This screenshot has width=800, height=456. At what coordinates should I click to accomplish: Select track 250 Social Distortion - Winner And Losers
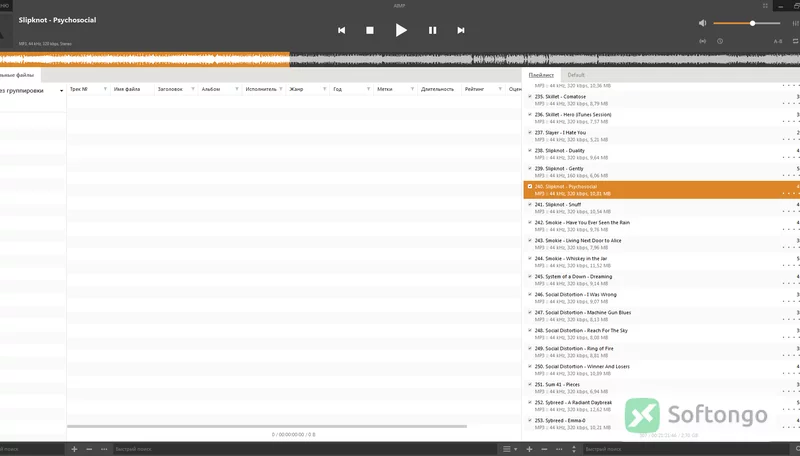click(x=661, y=370)
